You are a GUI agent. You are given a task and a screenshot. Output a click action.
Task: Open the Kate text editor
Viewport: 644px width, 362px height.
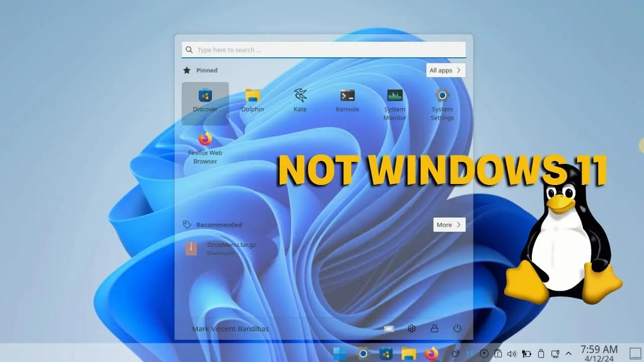[x=299, y=98]
